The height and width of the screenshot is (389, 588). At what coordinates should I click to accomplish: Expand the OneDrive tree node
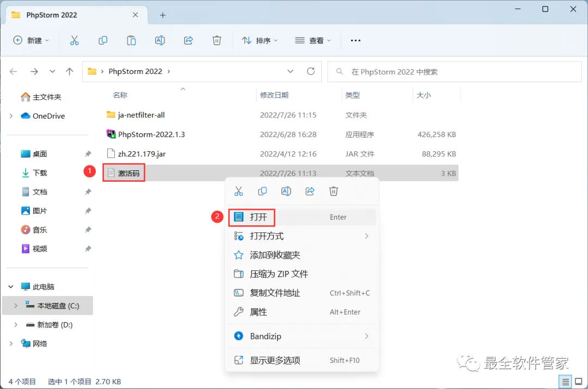point(11,116)
